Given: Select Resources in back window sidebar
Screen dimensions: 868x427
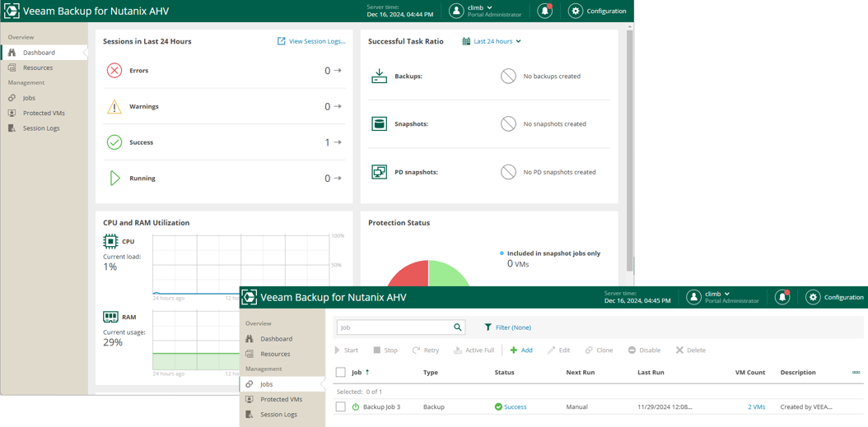Looking at the screenshot, I should pos(44,67).
